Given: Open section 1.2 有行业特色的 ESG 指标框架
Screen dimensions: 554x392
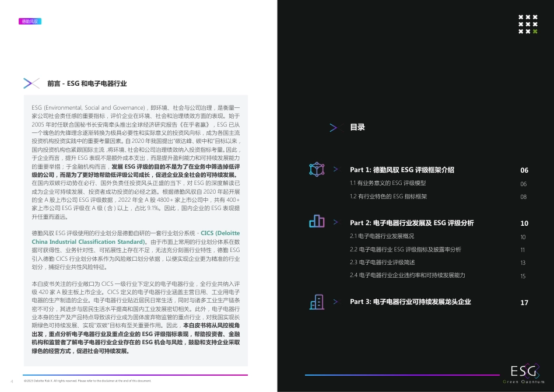Looking at the screenshot, I should (x=388, y=196).
